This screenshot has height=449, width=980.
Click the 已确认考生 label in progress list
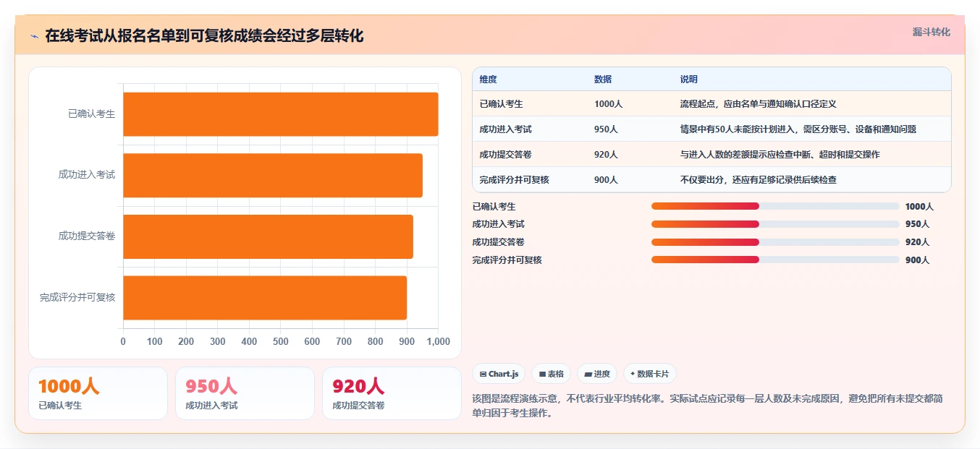tap(494, 207)
